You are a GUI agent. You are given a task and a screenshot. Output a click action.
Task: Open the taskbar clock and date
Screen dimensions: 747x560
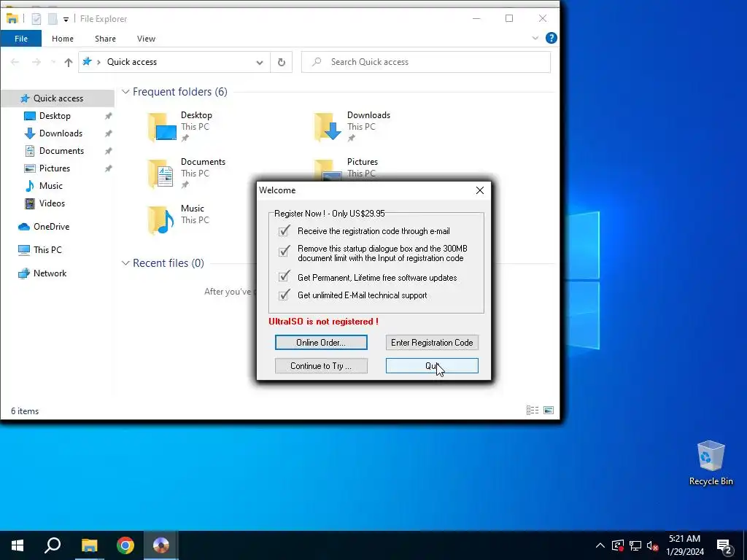coord(684,545)
